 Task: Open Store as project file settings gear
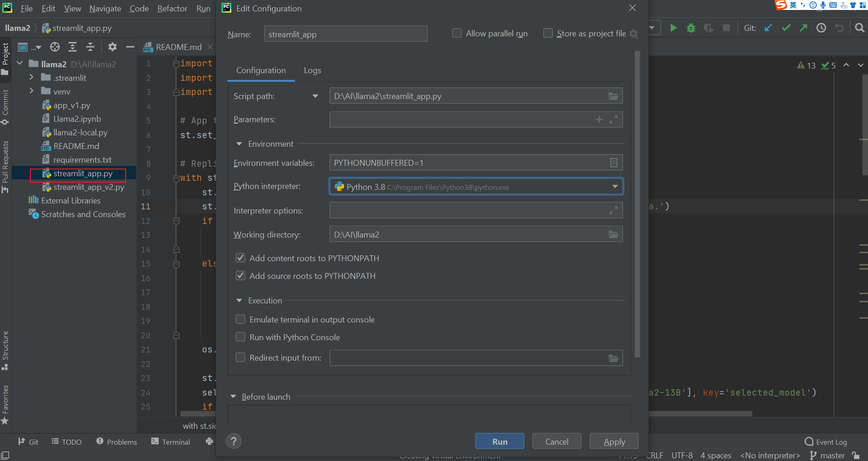(x=634, y=34)
